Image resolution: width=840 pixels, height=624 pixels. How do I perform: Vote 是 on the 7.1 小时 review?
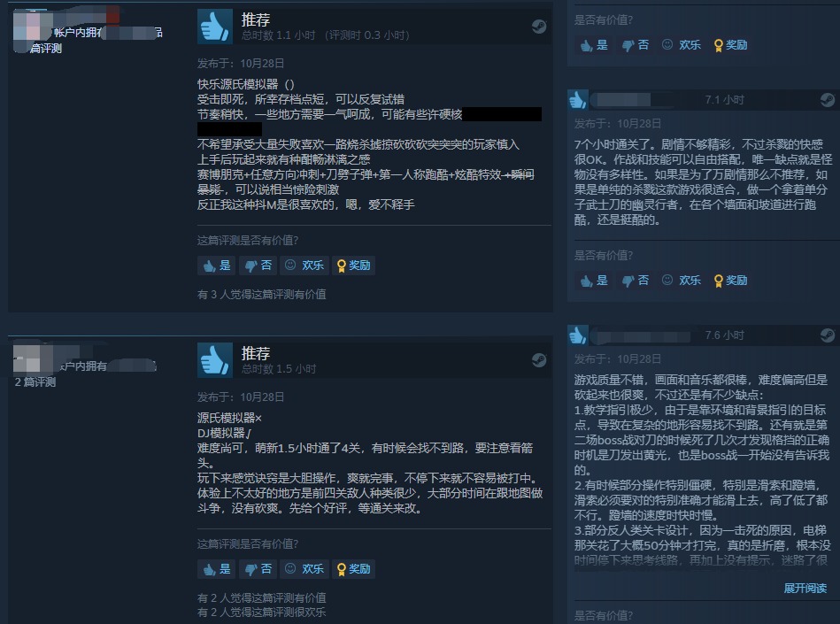point(594,280)
